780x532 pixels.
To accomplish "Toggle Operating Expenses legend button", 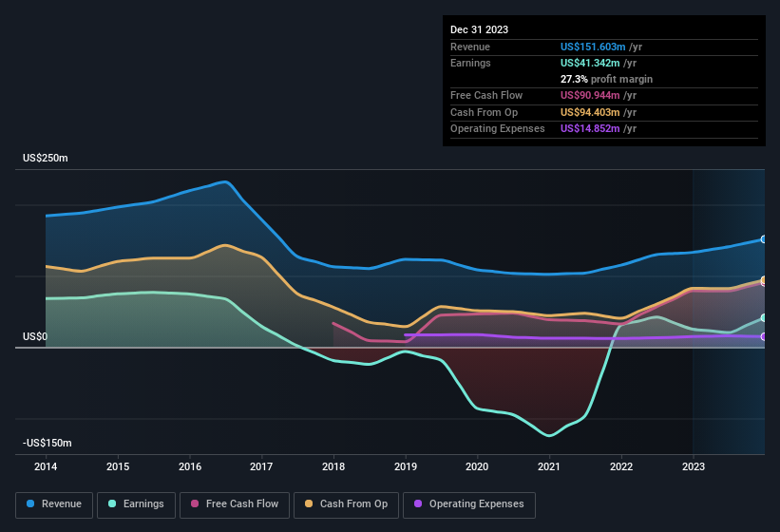I will tap(468, 503).
